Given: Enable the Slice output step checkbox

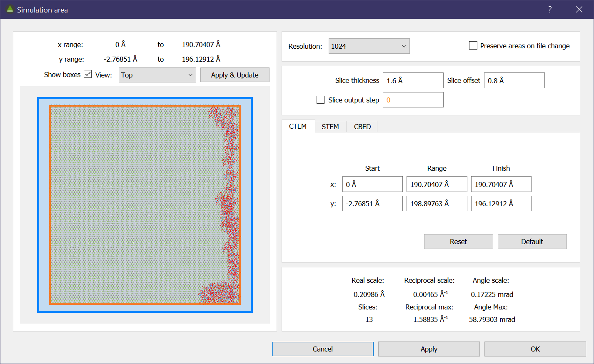Looking at the screenshot, I should click(x=320, y=100).
